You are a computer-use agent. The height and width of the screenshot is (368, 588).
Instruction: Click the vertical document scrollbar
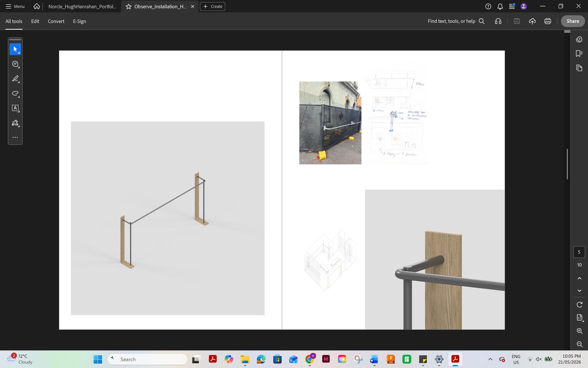tap(567, 164)
